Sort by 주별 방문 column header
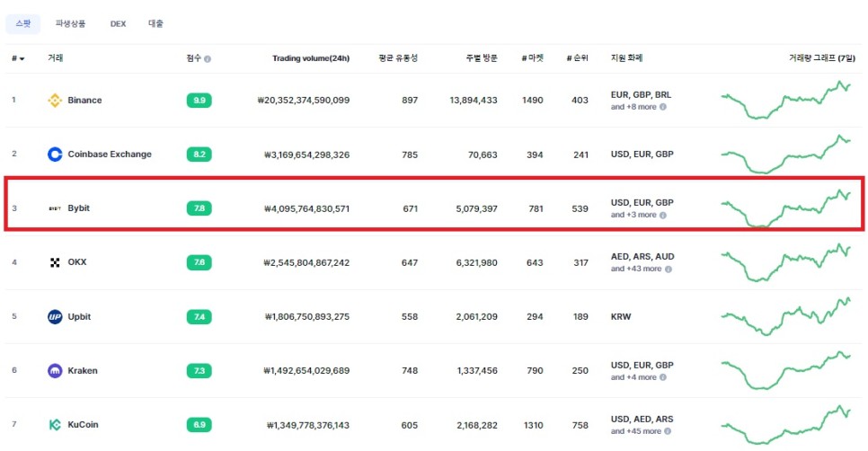Viewport: 868px width, 451px height. [481, 58]
